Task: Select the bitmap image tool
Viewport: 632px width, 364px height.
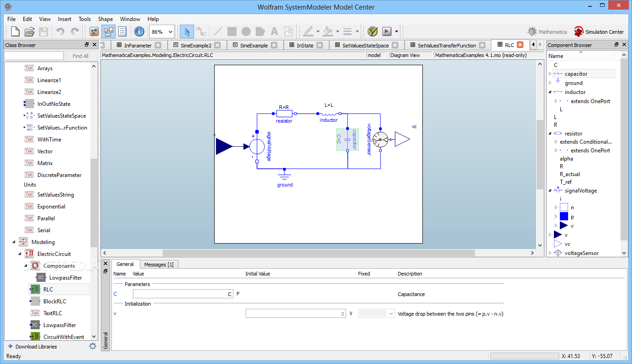Action: pyautogui.click(x=289, y=31)
